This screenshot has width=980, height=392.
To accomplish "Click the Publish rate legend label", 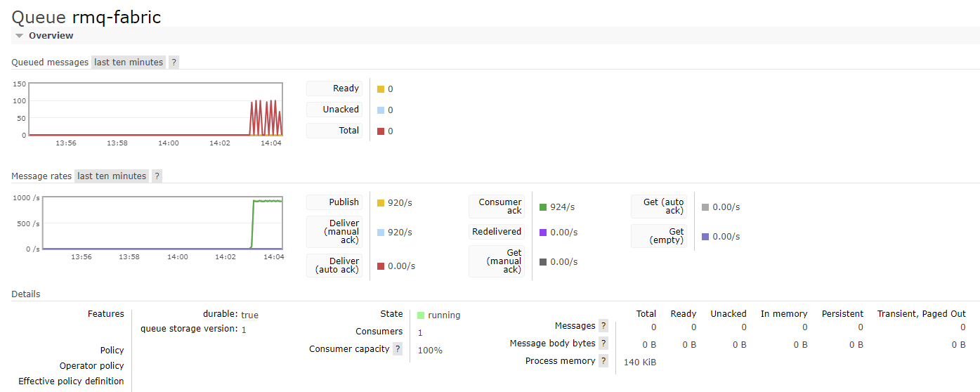I will (334, 202).
